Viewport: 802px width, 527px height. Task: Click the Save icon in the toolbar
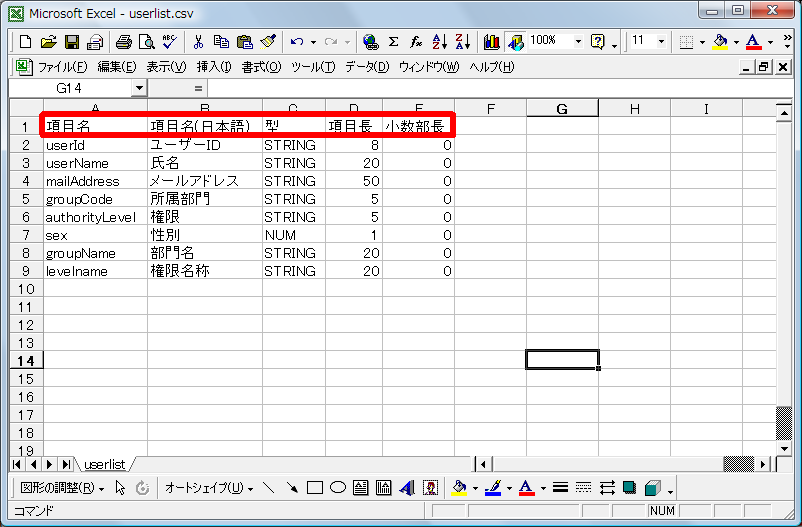(72, 42)
